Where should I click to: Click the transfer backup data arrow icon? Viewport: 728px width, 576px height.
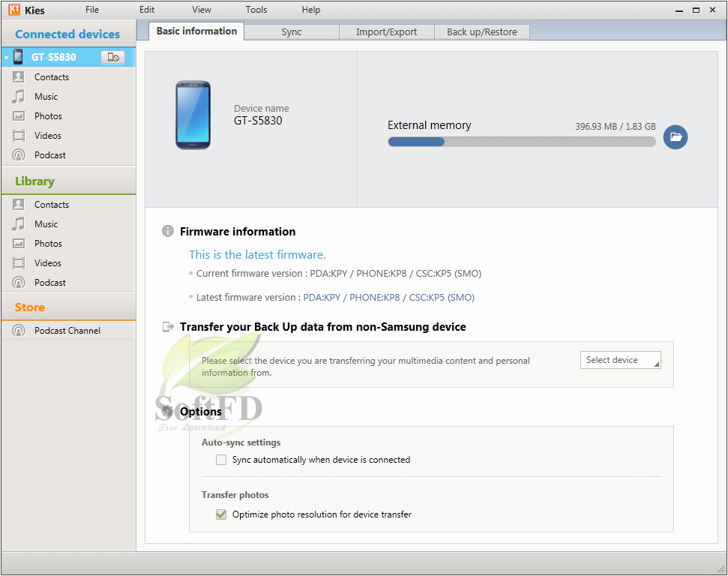[x=168, y=326]
